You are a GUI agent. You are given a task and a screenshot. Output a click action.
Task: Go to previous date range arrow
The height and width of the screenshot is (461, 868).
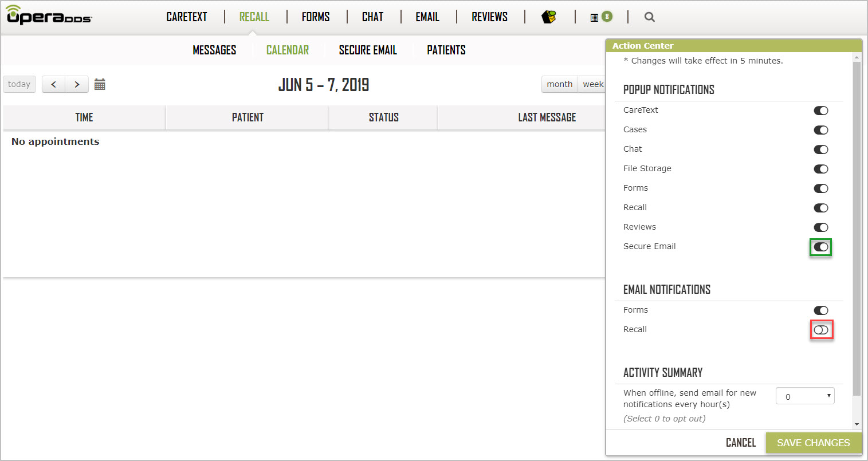[x=54, y=84]
